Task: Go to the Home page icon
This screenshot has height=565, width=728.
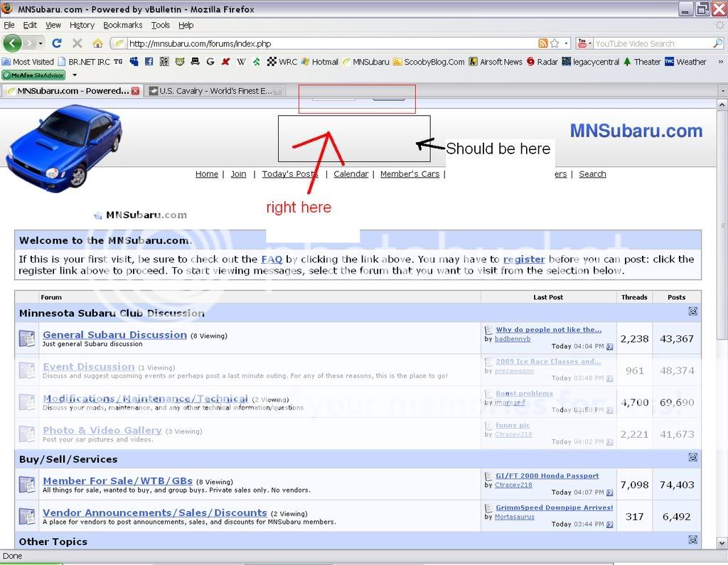Action: pos(97,43)
